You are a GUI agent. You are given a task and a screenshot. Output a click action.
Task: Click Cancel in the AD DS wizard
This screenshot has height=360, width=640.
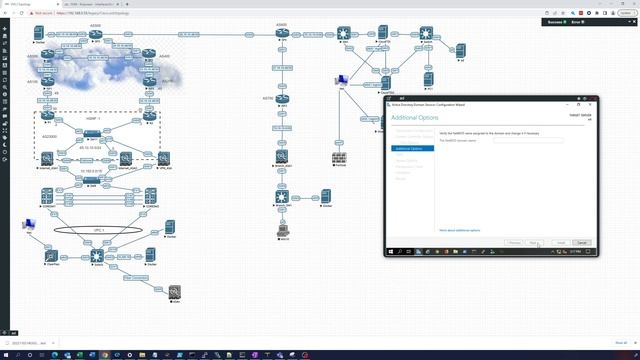582,243
